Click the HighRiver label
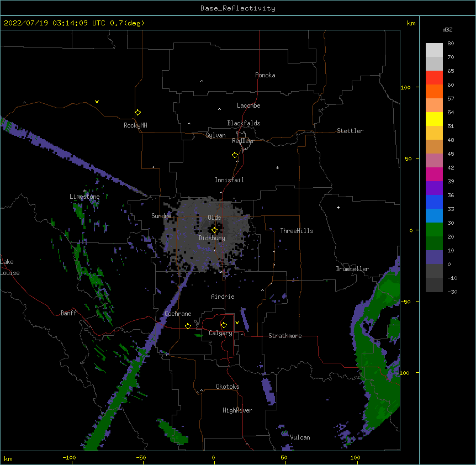The height and width of the screenshot is (465, 476). 237,410
